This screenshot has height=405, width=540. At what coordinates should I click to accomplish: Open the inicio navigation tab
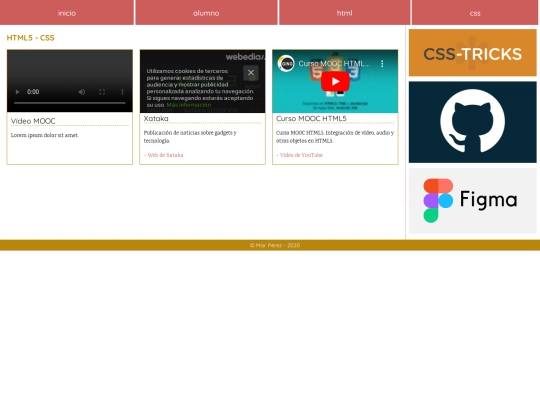[x=67, y=12]
